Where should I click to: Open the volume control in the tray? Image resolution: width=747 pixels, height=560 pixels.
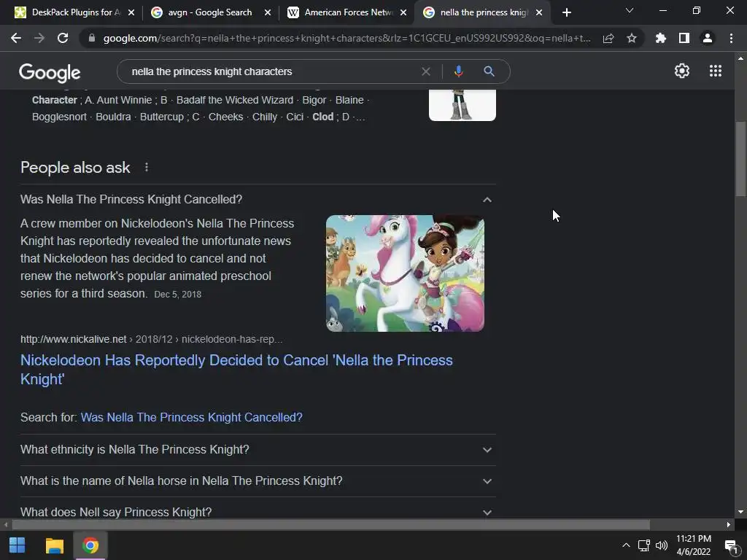click(661, 545)
